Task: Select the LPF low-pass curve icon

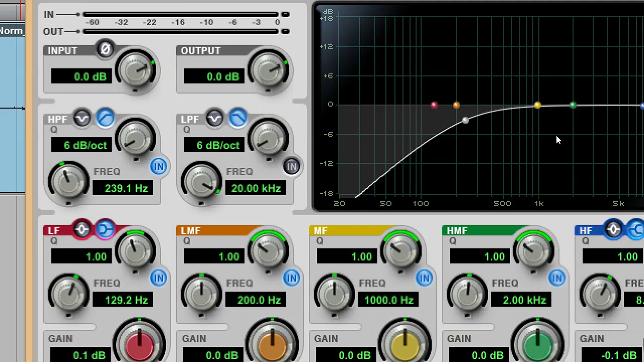Action: pyautogui.click(x=238, y=118)
